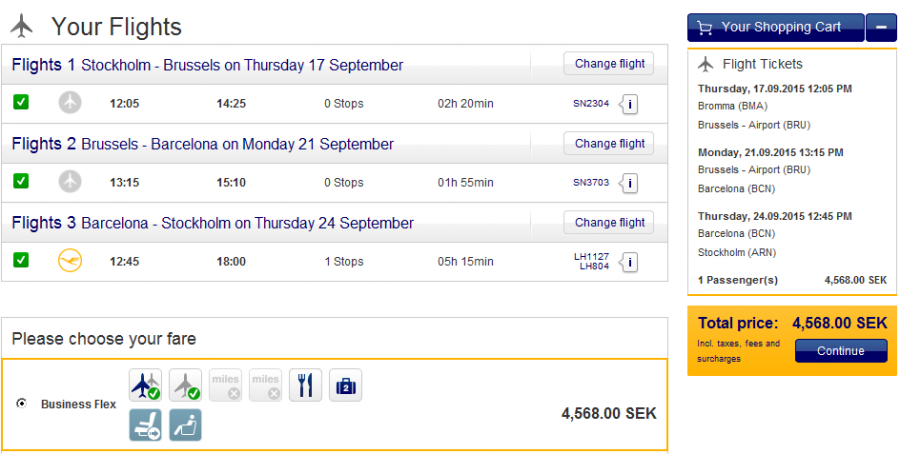Toggle the checkbox for the 12:45 Barcelona flight
This screenshot has width=900, height=454.
(x=21, y=260)
